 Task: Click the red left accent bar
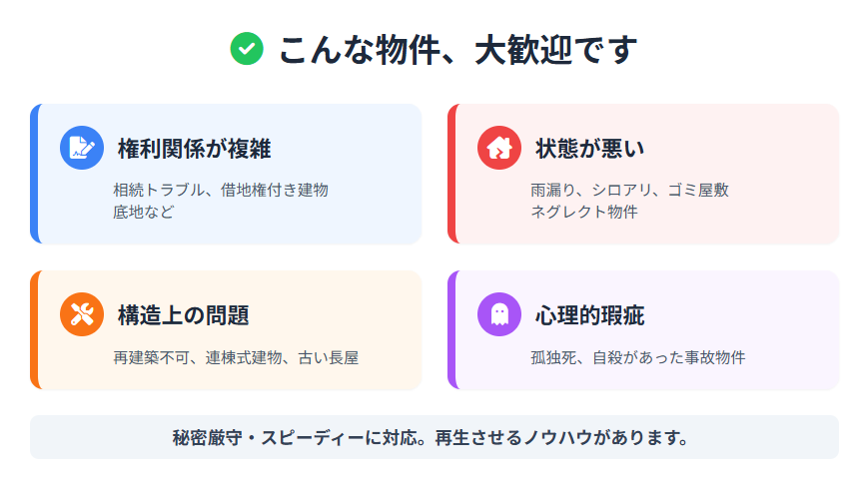pyautogui.click(x=451, y=174)
